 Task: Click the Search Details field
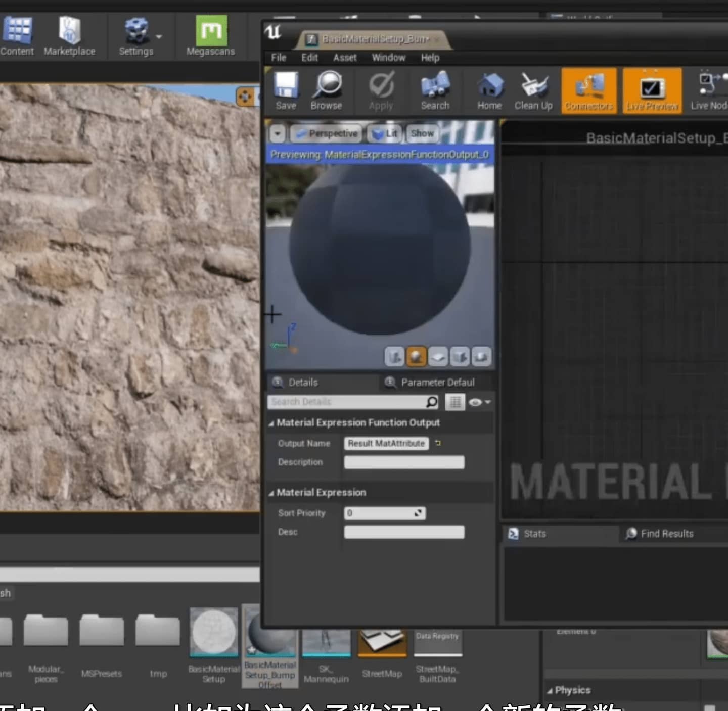[346, 402]
